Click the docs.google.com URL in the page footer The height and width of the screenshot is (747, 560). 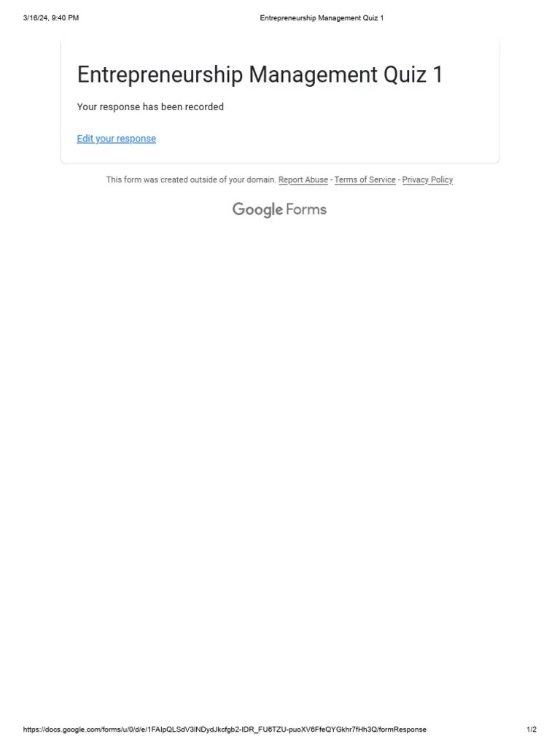(x=225, y=729)
